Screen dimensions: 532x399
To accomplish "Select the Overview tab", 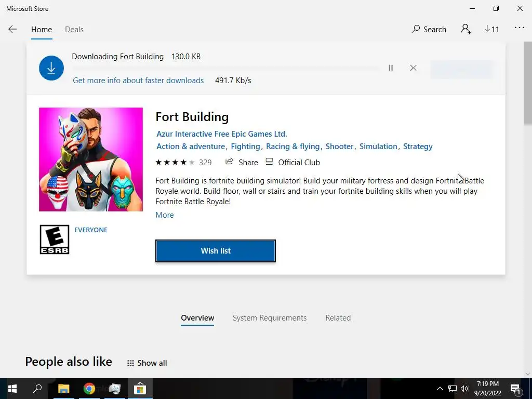I will click(x=197, y=318).
